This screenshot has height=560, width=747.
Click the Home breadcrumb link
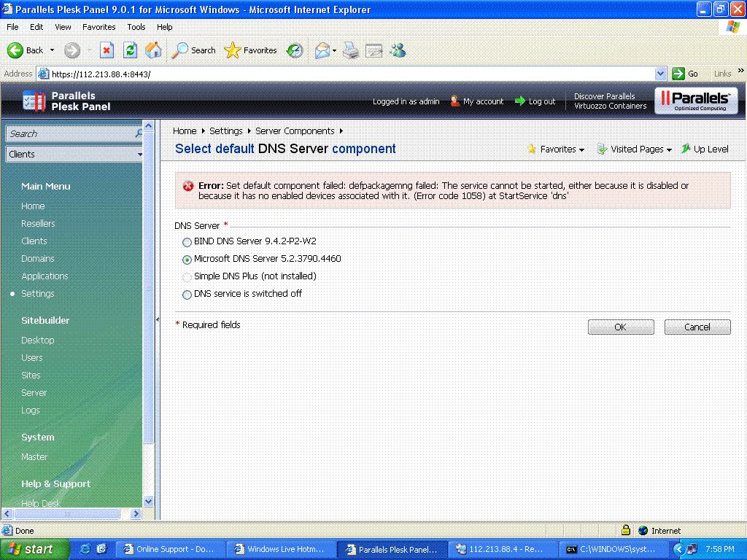(x=185, y=131)
